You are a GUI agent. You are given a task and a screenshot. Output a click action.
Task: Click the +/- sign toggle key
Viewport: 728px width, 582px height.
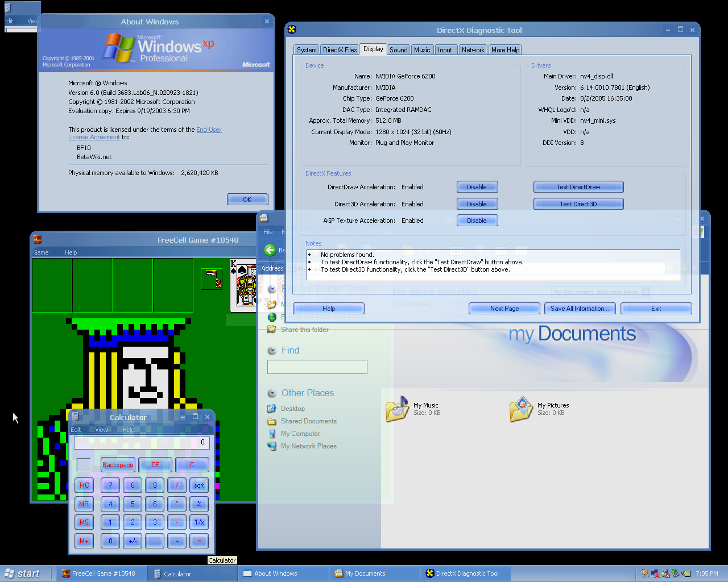point(133,541)
